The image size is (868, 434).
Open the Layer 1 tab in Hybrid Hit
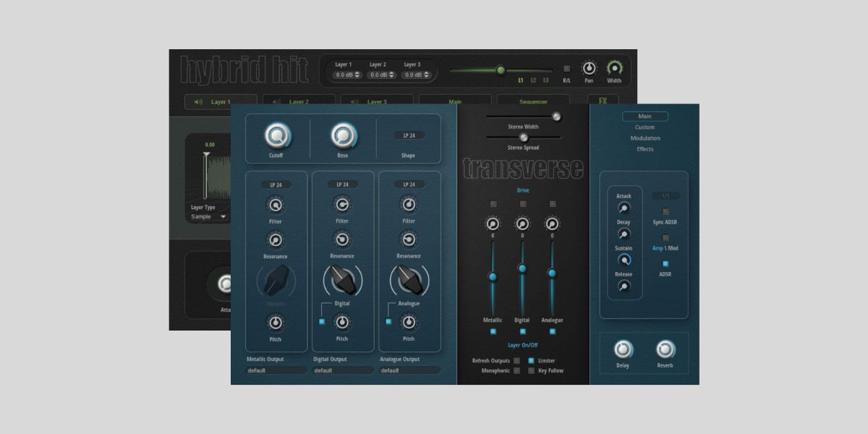pos(221,102)
